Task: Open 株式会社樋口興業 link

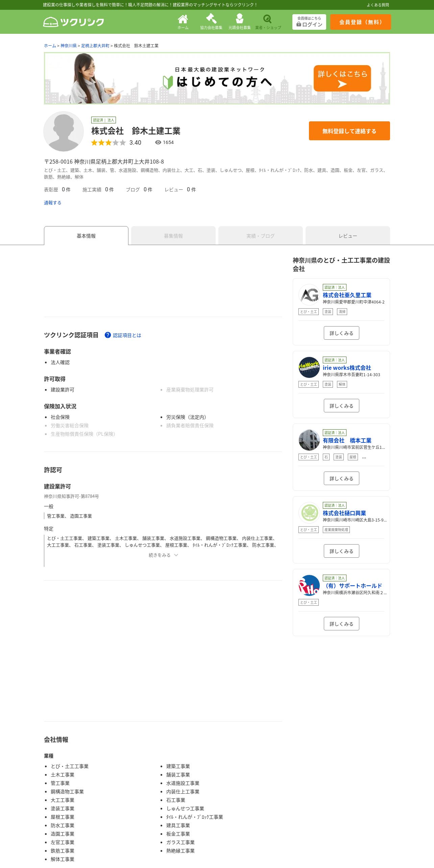Action: tap(344, 513)
